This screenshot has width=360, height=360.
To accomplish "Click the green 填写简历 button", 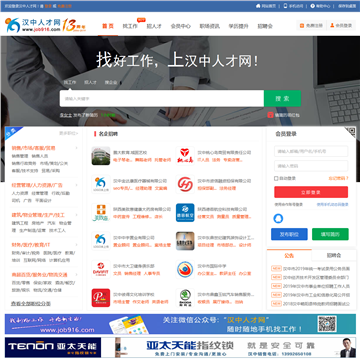I will tap(330, 234).
